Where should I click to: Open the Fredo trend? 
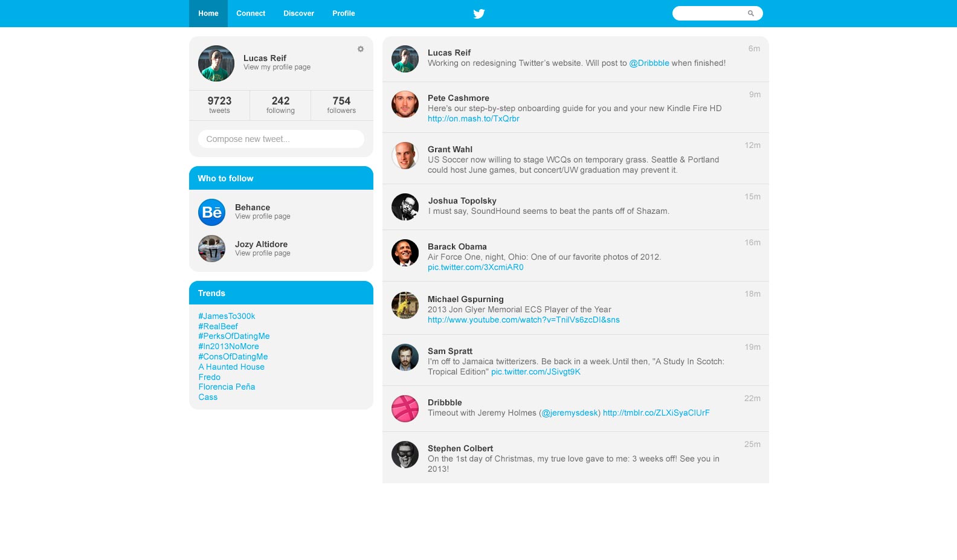click(x=210, y=377)
